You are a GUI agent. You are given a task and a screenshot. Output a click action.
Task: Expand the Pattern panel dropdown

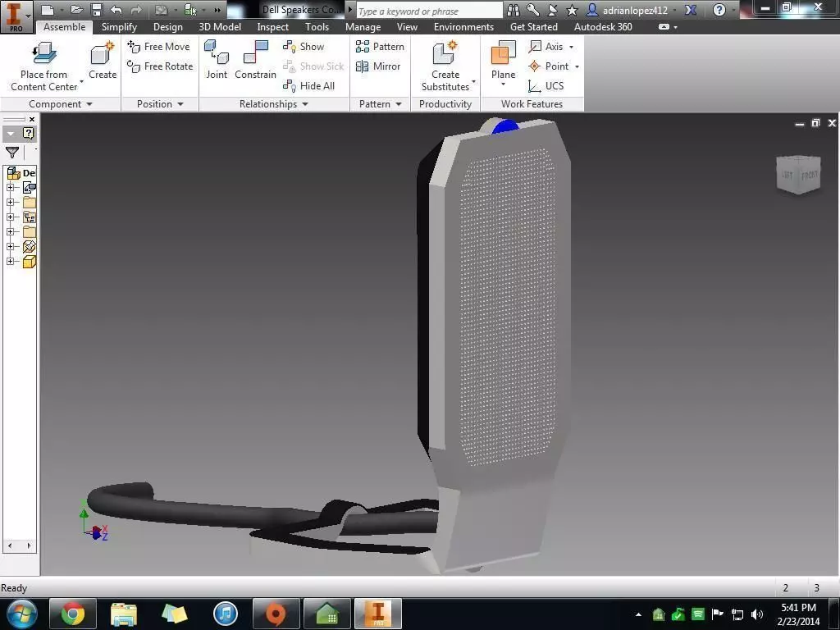click(x=399, y=104)
